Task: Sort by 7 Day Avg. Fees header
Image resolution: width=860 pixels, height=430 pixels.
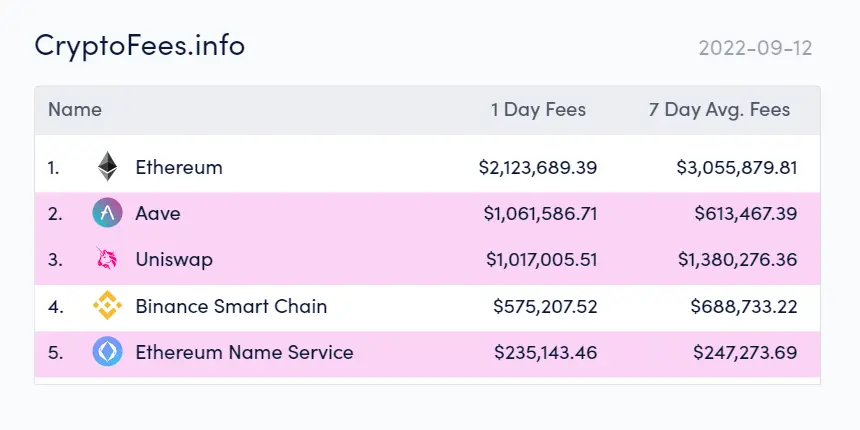Action: point(719,110)
